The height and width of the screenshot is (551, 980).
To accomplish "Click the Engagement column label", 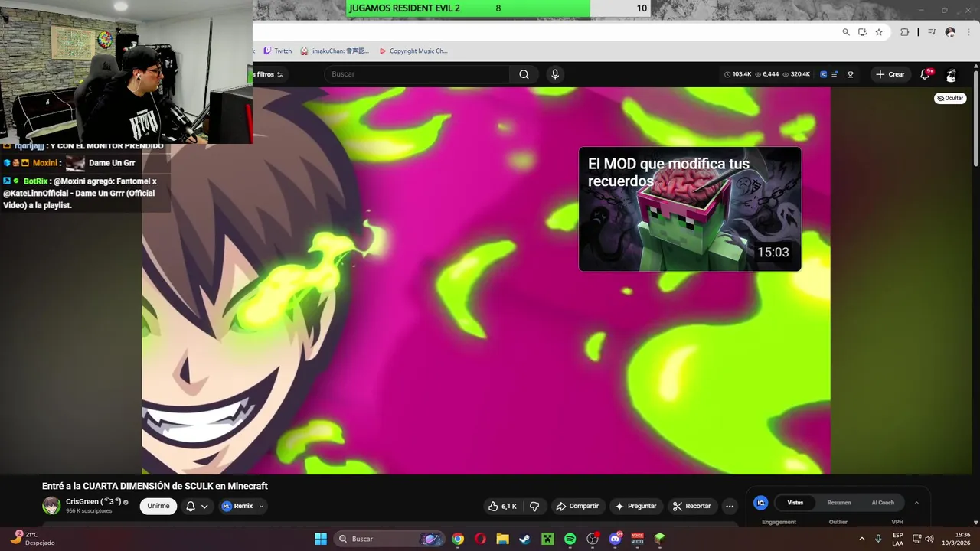I will coord(779,522).
